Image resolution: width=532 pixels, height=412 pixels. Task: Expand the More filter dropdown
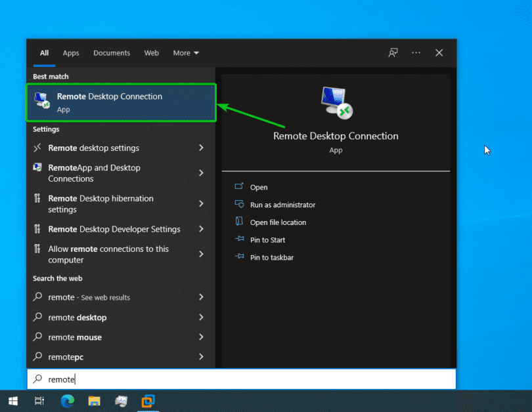click(186, 53)
